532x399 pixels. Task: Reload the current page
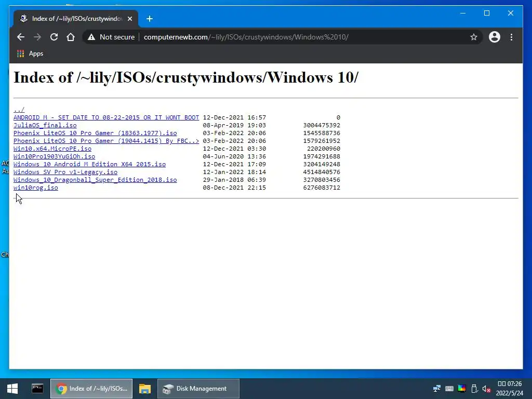(x=54, y=37)
